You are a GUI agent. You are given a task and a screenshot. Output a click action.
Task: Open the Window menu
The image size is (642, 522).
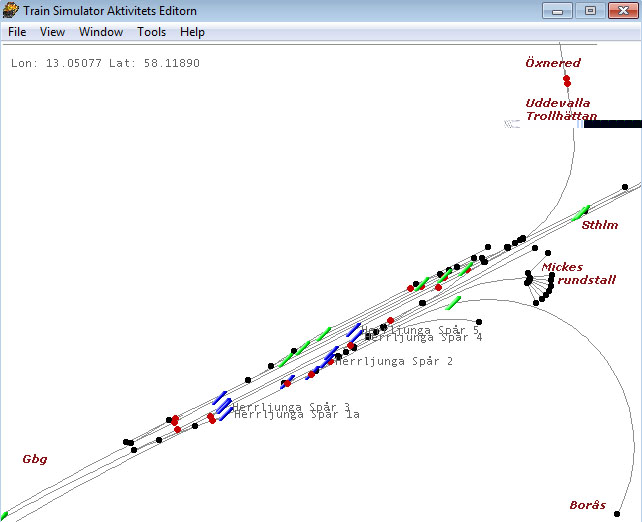coord(101,32)
